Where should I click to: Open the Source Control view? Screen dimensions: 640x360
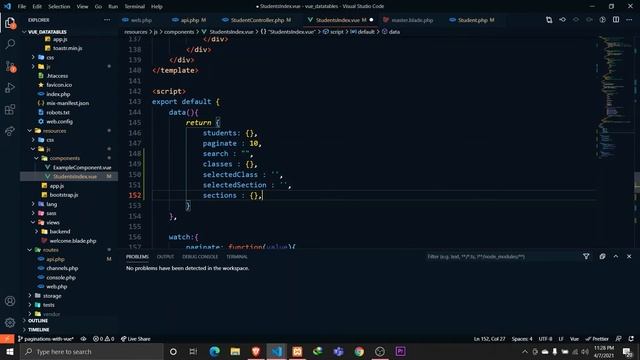[10, 66]
